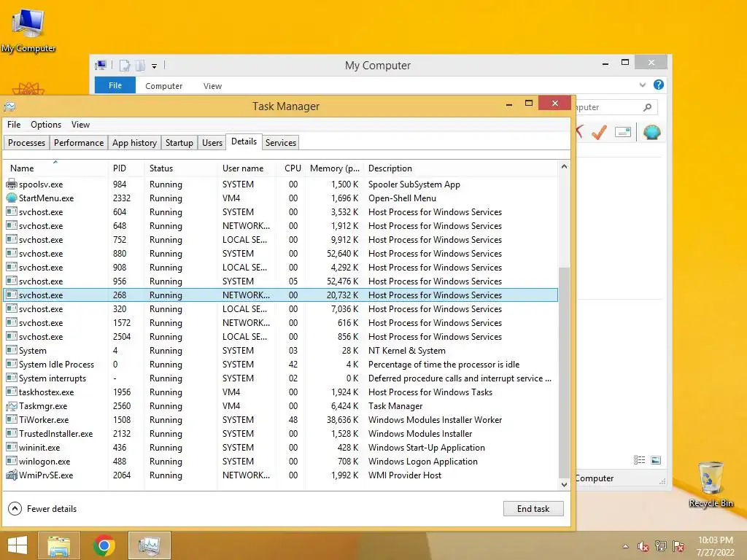
Task: Collapse with the Fewer details arrow
Action: 15,508
